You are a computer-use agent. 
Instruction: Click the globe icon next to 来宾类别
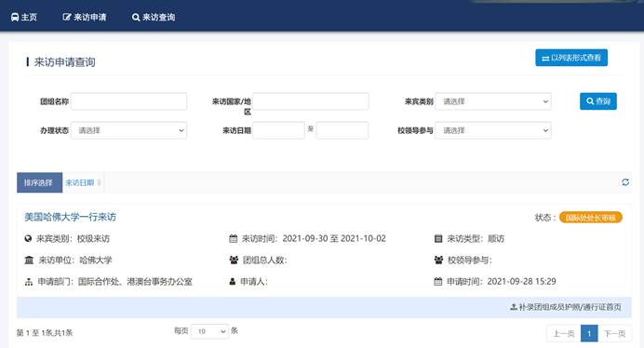pyautogui.click(x=28, y=239)
